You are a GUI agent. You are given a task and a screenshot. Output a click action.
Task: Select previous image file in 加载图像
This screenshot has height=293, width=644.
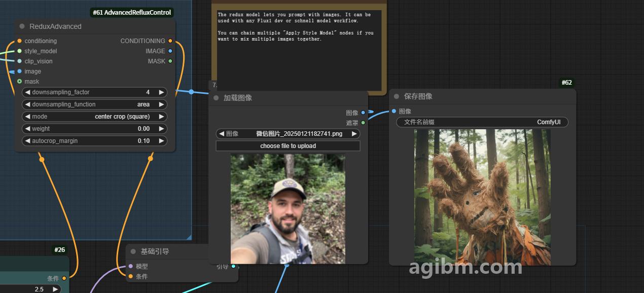tap(222, 134)
